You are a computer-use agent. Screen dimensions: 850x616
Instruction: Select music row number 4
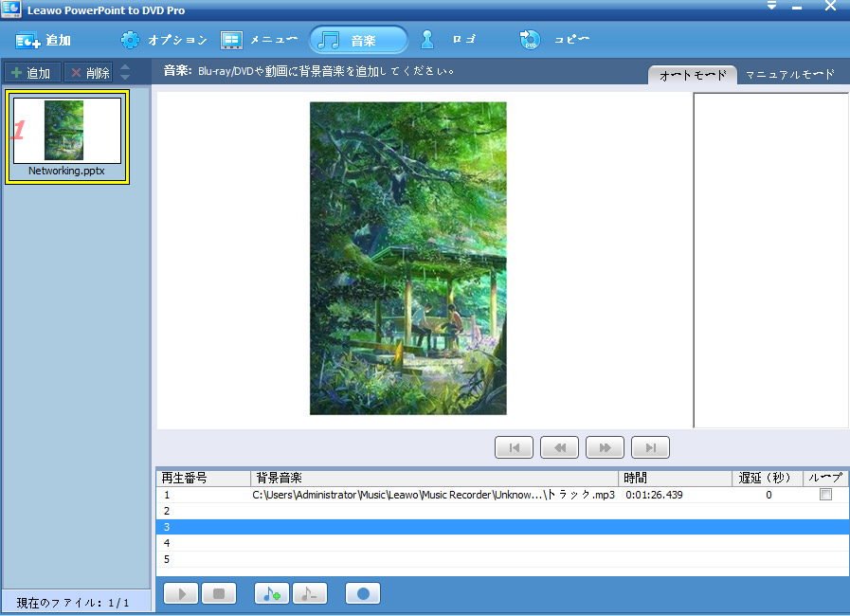pos(502,543)
